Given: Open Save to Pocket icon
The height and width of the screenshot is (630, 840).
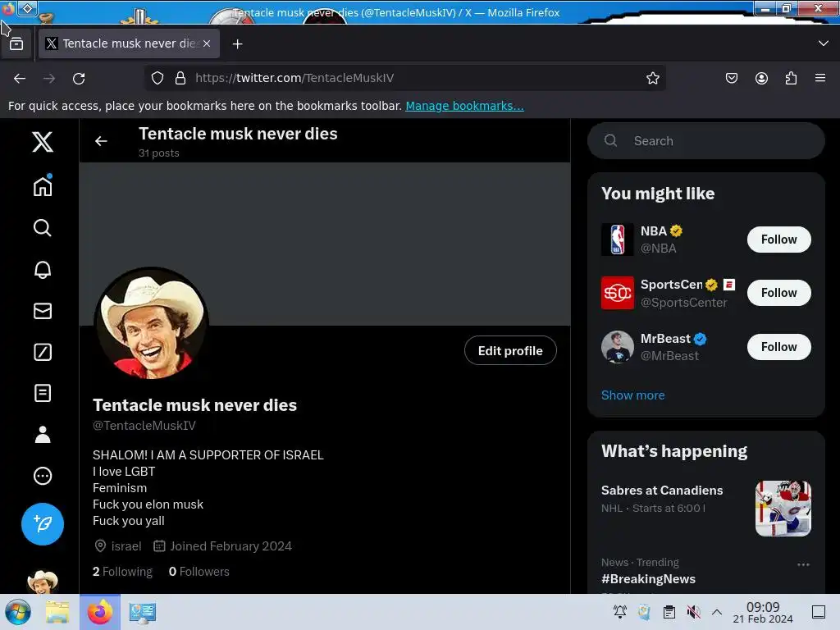Looking at the screenshot, I should (x=731, y=78).
